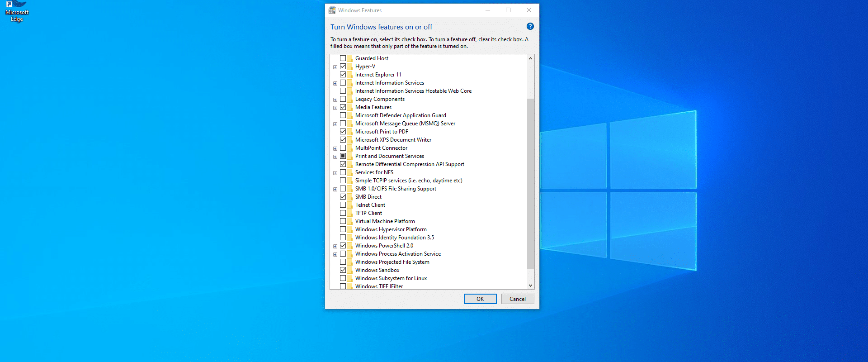
Task: Select Microsoft Defender Application Guard label
Action: click(401, 115)
